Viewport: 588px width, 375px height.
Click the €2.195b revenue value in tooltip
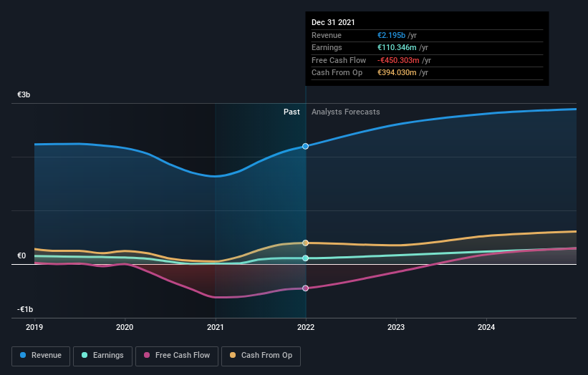point(391,35)
